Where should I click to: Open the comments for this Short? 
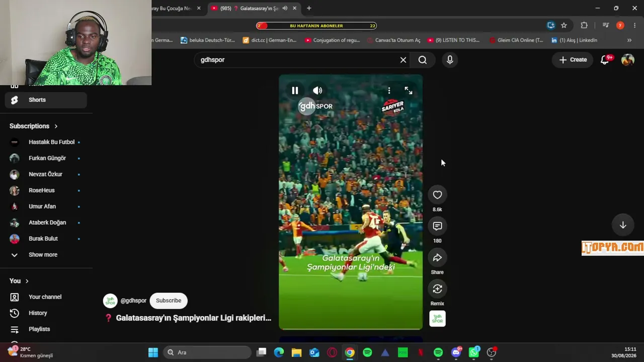pyautogui.click(x=437, y=226)
